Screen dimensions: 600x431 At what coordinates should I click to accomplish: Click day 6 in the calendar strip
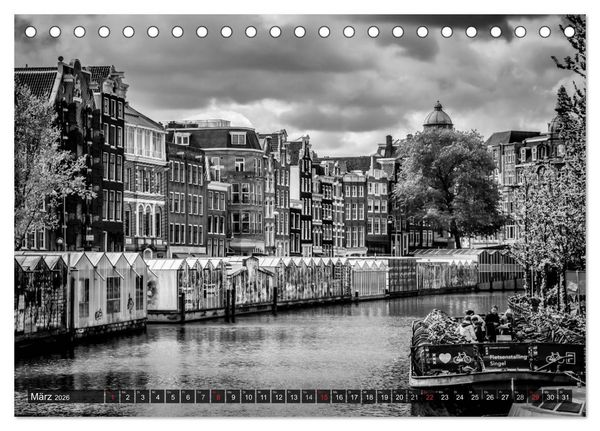pyautogui.click(x=188, y=397)
